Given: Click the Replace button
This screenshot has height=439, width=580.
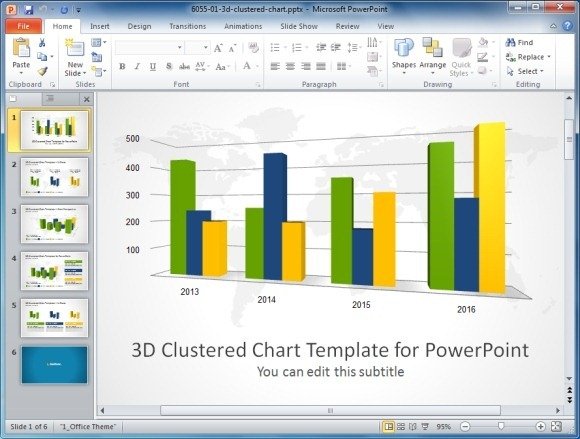Looking at the screenshot, I should pyautogui.click(x=528, y=57).
